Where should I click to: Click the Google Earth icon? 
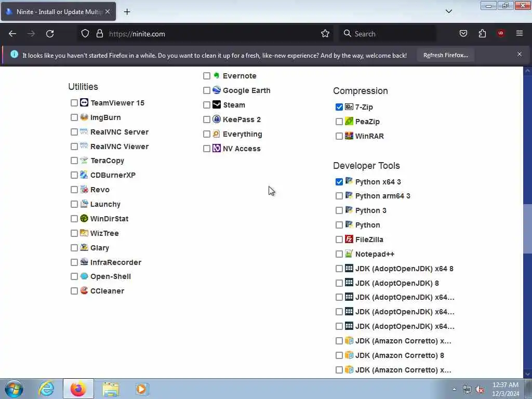tap(217, 90)
